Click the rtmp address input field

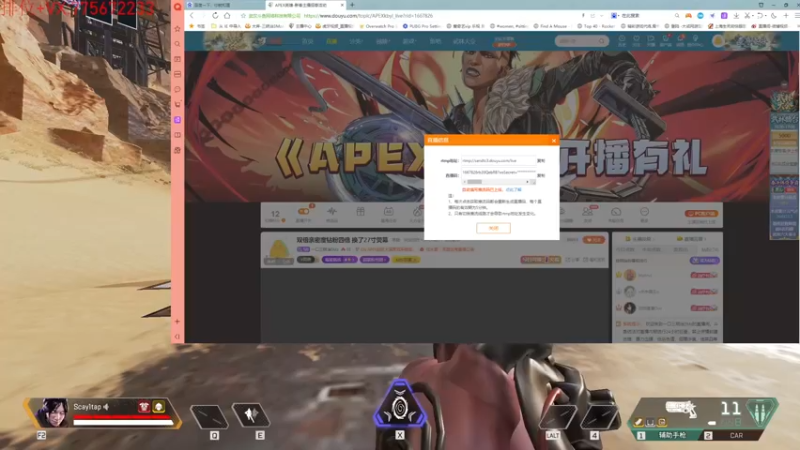498,161
